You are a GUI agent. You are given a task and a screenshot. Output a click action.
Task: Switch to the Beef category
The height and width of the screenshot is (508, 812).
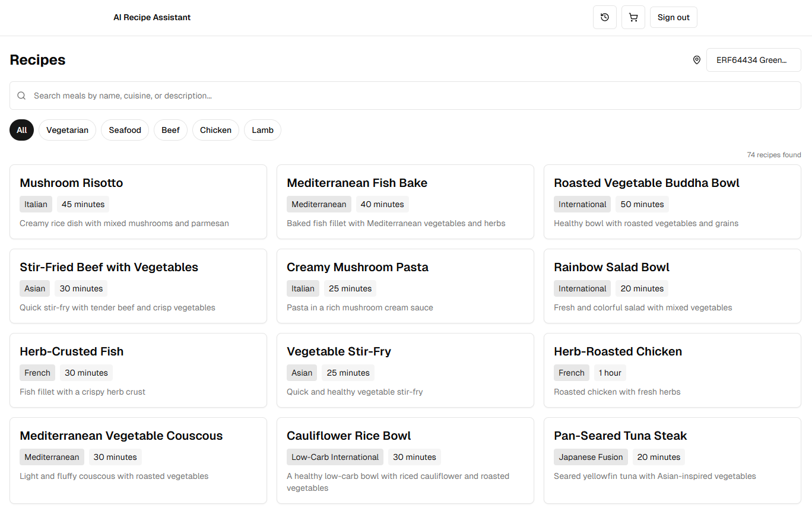pyautogui.click(x=170, y=130)
